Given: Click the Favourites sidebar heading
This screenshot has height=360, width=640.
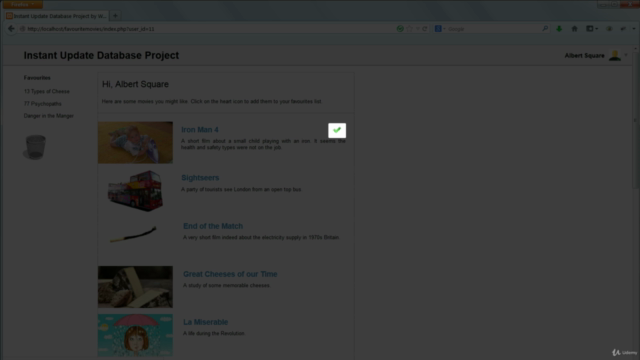Looking at the screenshot, I should pos(37,78).
